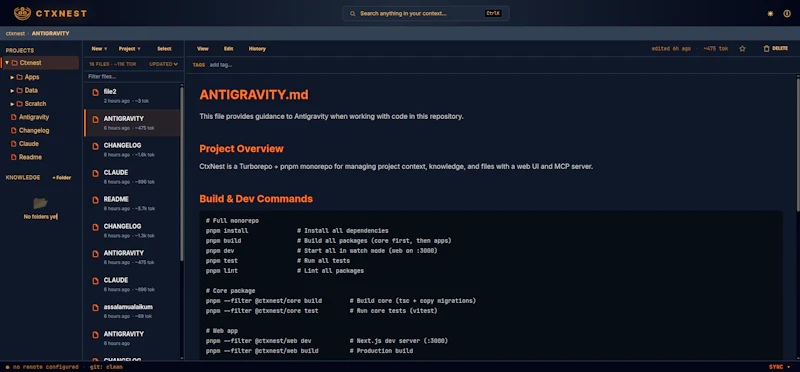Click the file2 document icon

(x=95, y=92)
